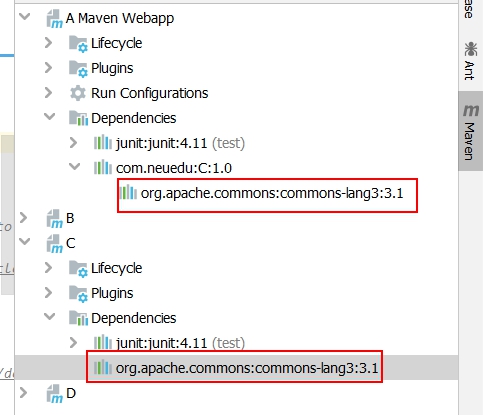The width and height of the screenshot is (483, 415).
Task: Open the Ant tool window tab
Action: pos(470,61)
